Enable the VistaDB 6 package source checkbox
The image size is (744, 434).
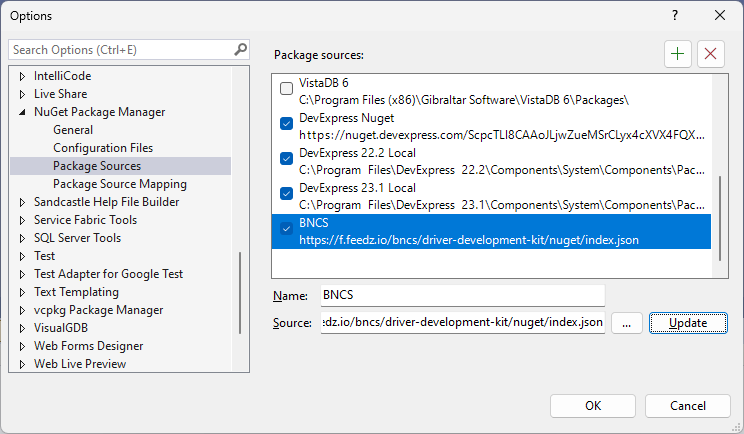pyautogui.click(x=287, y=89)
